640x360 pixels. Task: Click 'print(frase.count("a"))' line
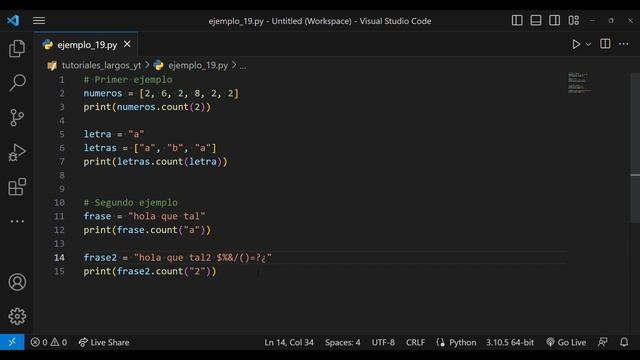tap(147, 230)
